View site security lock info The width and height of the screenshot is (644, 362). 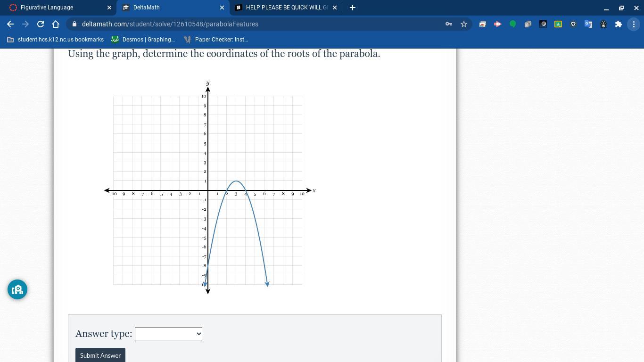point(74,24)
